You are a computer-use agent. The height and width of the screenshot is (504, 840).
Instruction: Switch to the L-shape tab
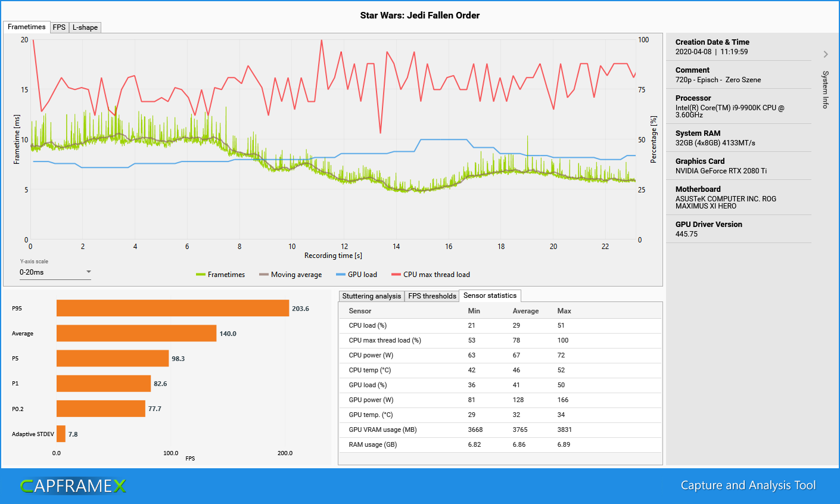click(x=85, y=27)
